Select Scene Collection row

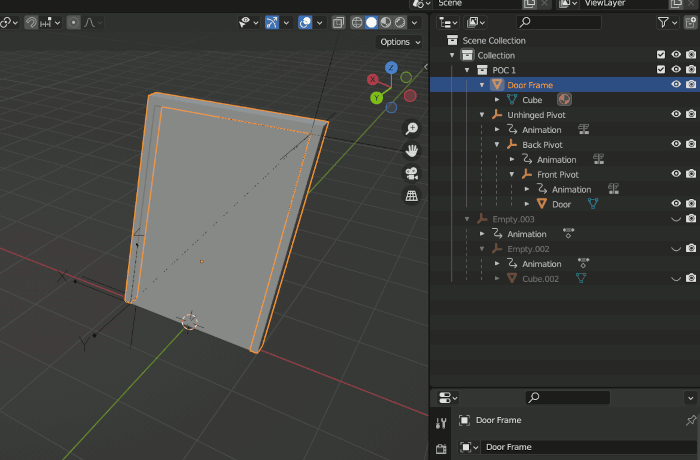tap(564, 41)
